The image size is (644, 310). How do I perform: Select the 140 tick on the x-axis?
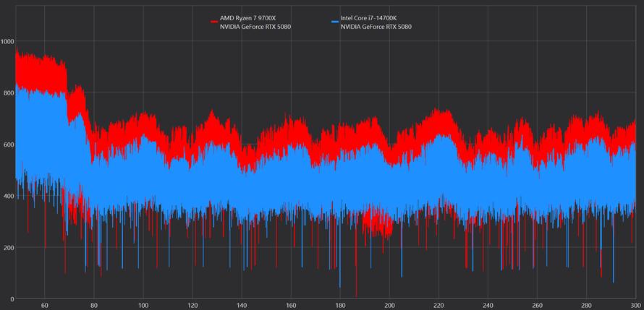(x=242, y=305)
